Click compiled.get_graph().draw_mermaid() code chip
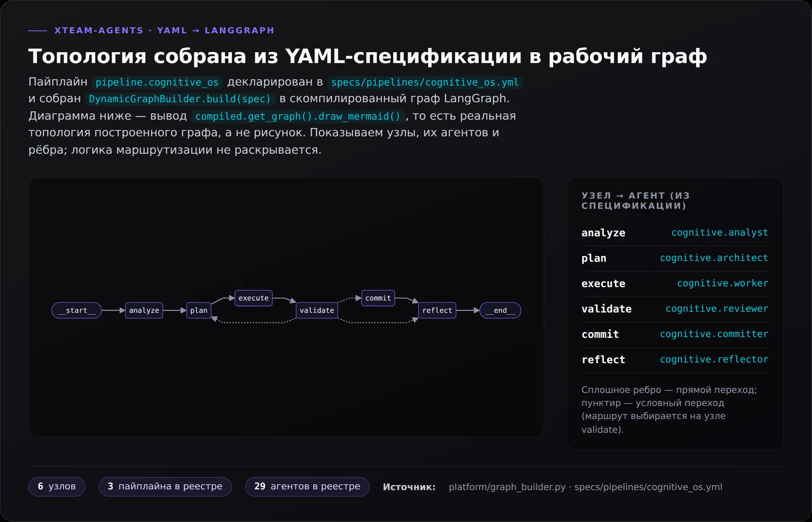 click(298, 116)
